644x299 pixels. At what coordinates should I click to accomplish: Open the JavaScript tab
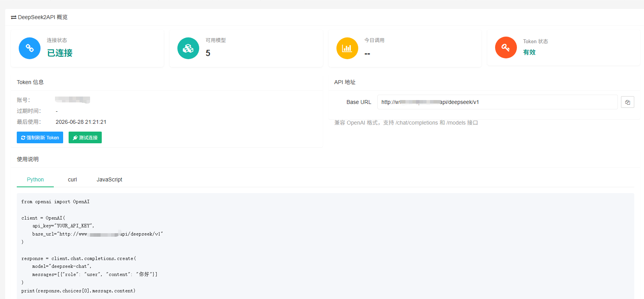110,179
